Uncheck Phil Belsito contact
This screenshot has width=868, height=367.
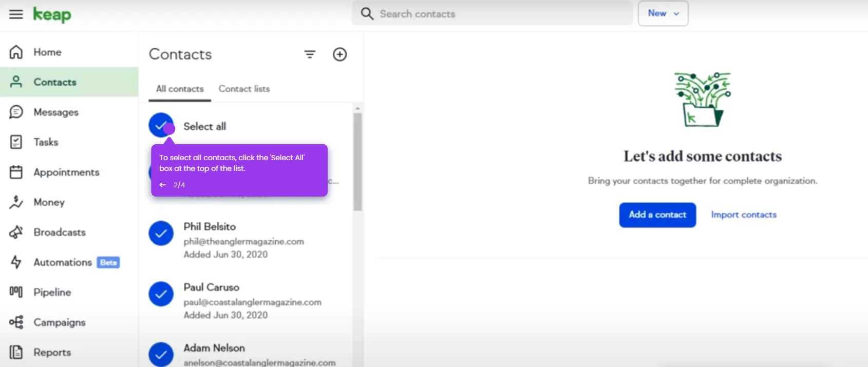tap(161, 234)
